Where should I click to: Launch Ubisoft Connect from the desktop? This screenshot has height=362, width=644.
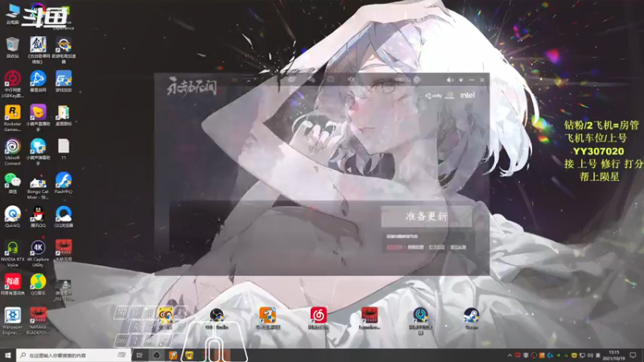coord(12,152)
